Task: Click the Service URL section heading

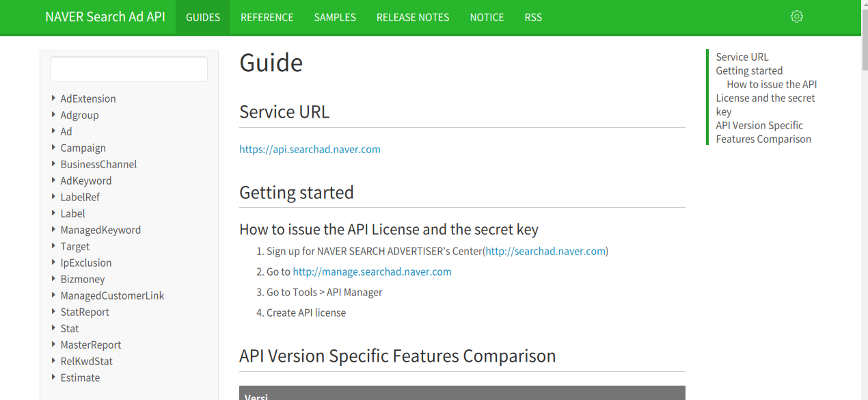Action: click(x=284, y=111)
